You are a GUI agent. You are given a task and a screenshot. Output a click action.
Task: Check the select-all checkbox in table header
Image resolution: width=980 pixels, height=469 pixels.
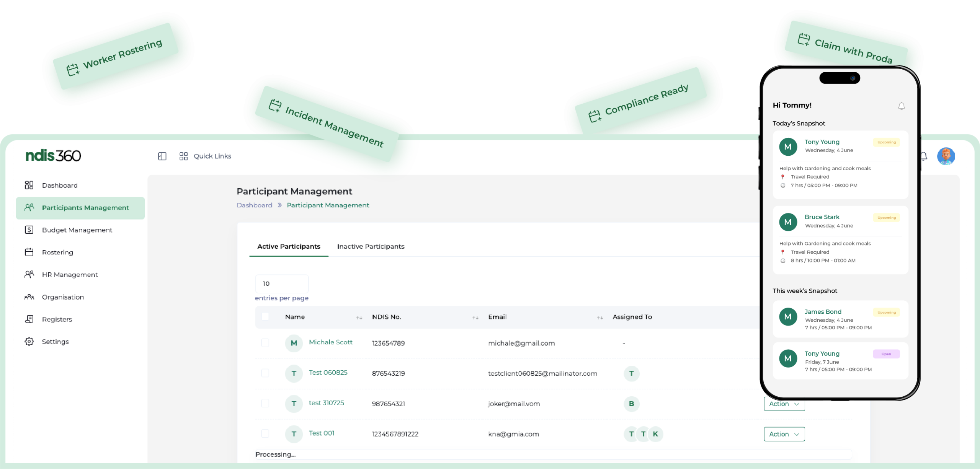(x=265, y=317)
